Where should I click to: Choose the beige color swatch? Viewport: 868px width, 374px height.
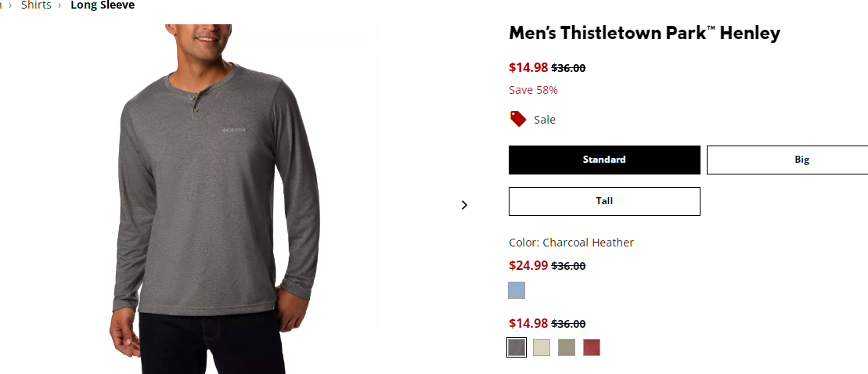pyautogui.click(x=542, y=347)
